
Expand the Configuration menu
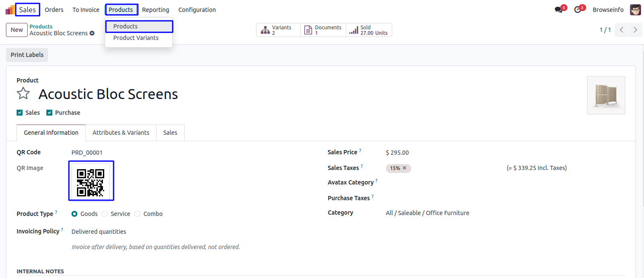point(197,10)
